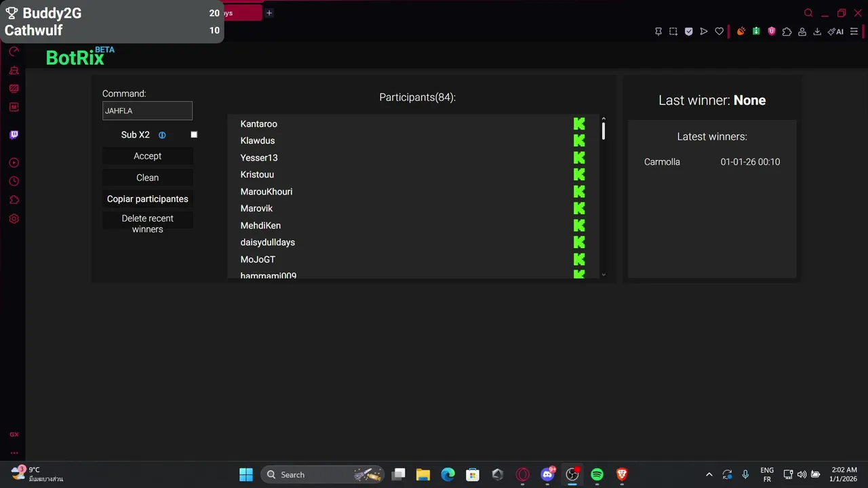Open Microsoft Edge from taskbar
This screenshot has height=488, width=868.
pos(448,474)
